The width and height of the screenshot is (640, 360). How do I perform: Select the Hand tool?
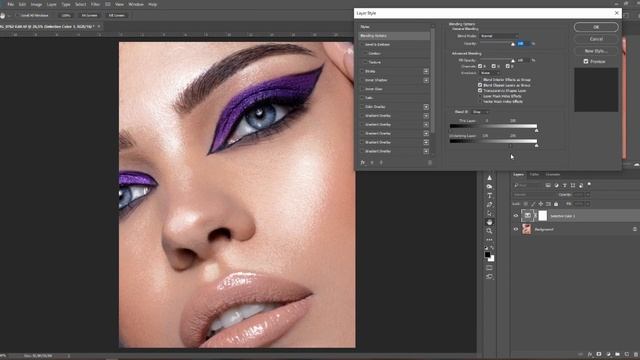tap(489, 222)
